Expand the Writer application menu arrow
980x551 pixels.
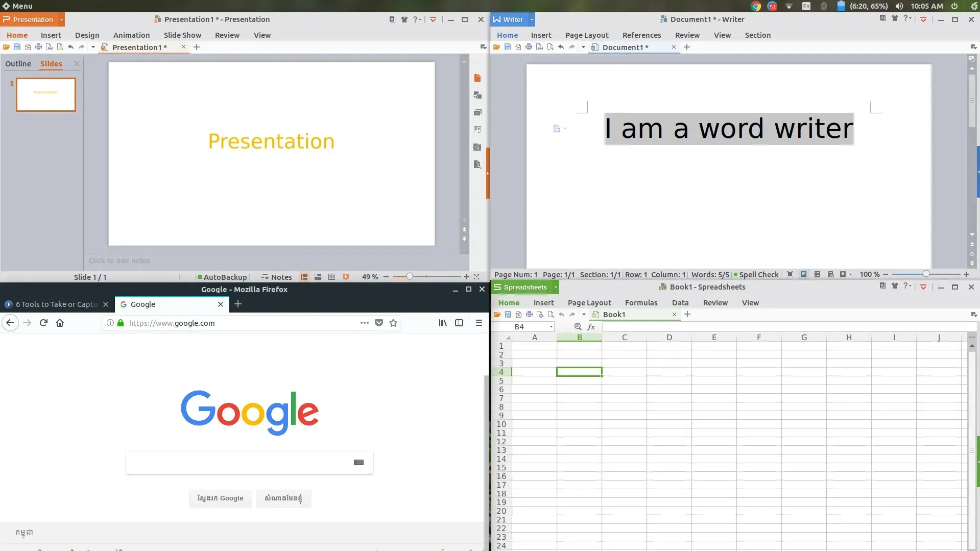click(x=532, y=19)
